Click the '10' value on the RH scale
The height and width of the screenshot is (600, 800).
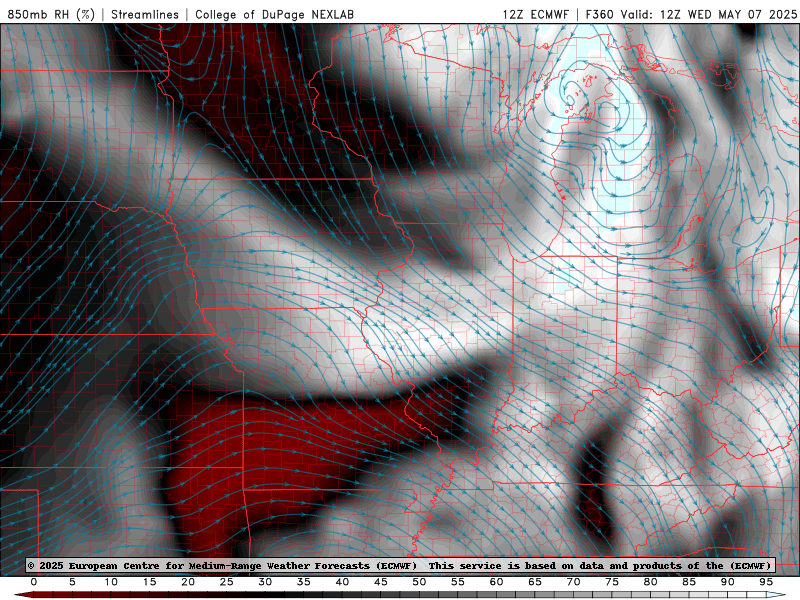click(111, 582)
